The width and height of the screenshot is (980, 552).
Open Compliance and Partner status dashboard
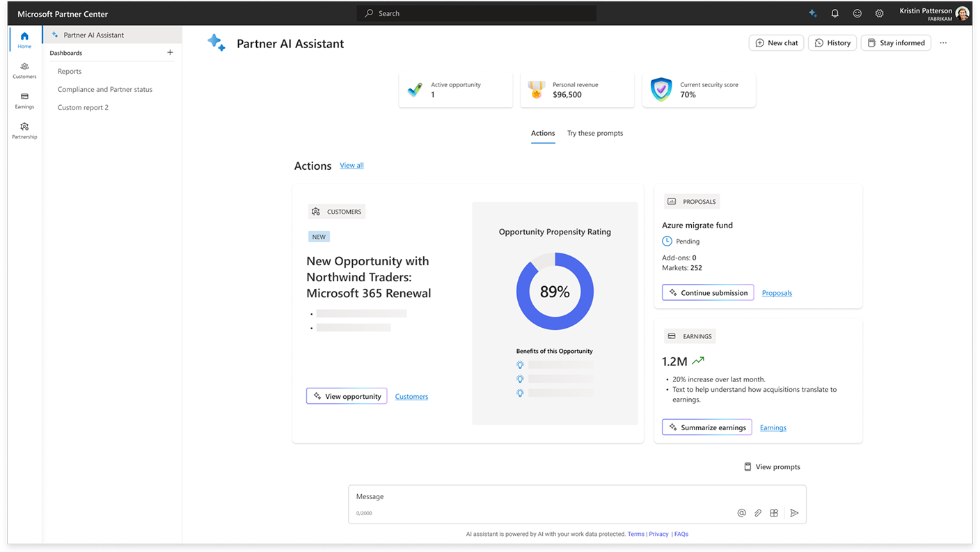[x=105, y=89]
